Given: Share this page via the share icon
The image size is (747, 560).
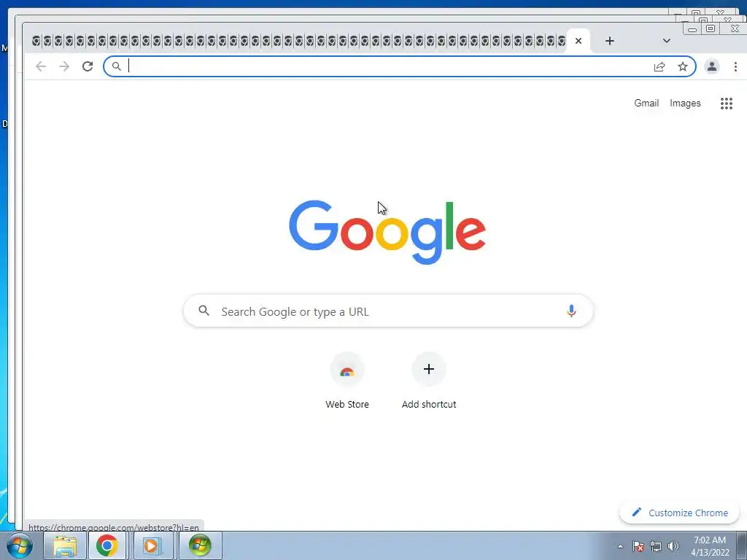Looking at the screenshot, I should coord(659,66).
